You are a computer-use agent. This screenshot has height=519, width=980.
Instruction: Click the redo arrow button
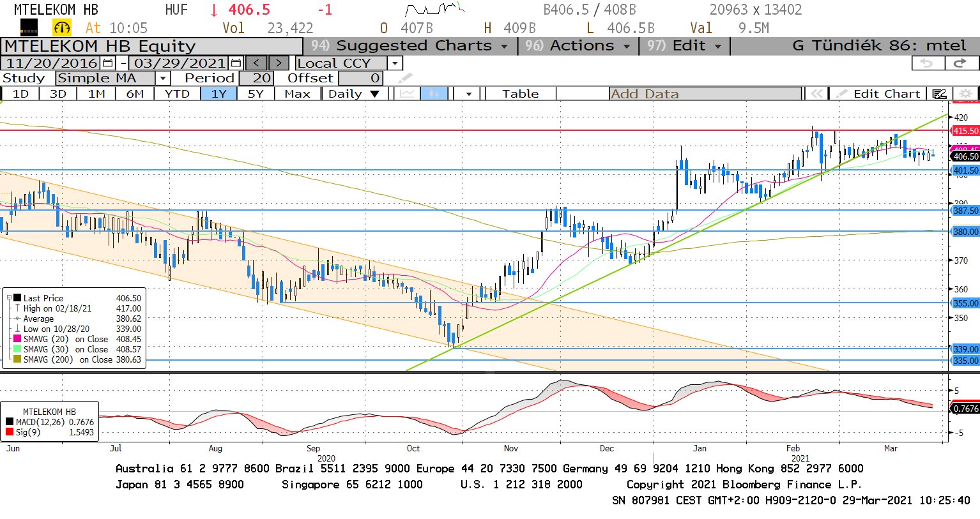[961, 63]
